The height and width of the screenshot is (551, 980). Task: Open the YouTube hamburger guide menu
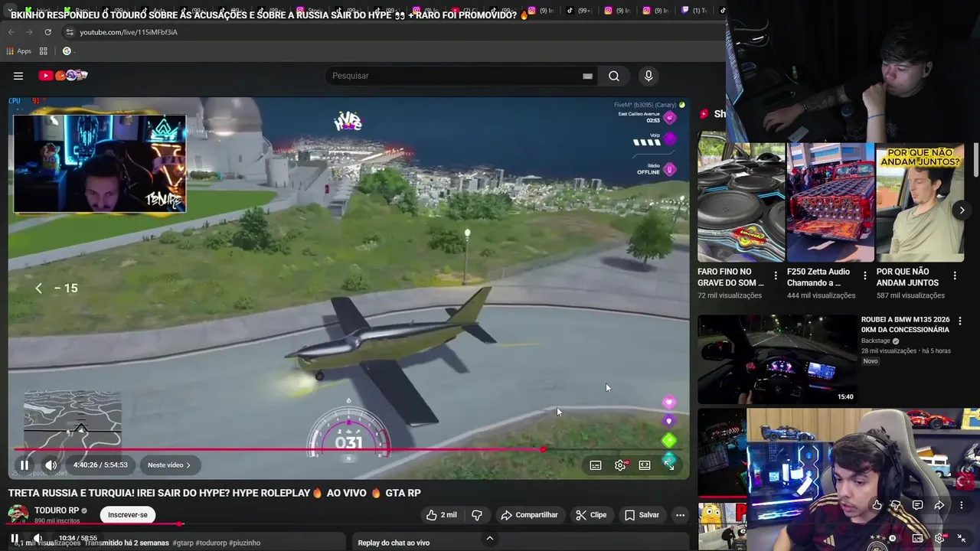18,76
